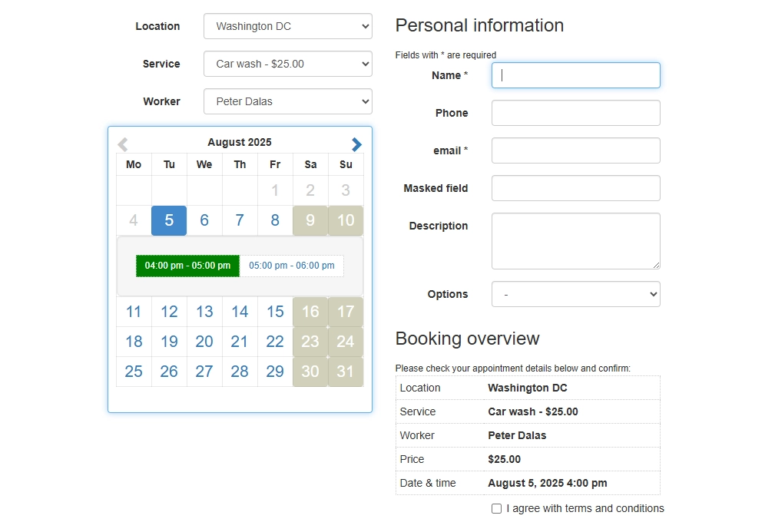
Task: Click Saturday August 23 in calendar
Action: (x=310, y=342)
